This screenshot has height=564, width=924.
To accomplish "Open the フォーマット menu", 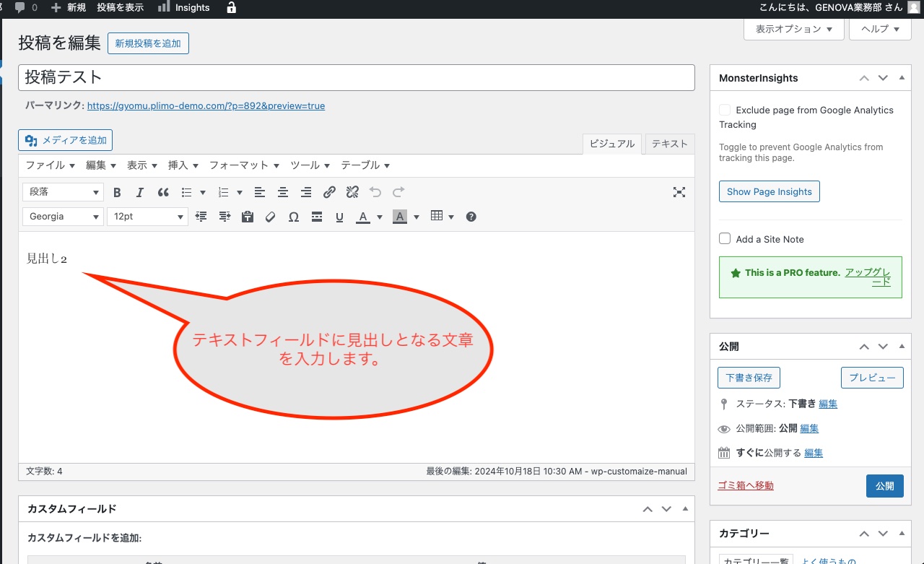I will click(244, 165).
